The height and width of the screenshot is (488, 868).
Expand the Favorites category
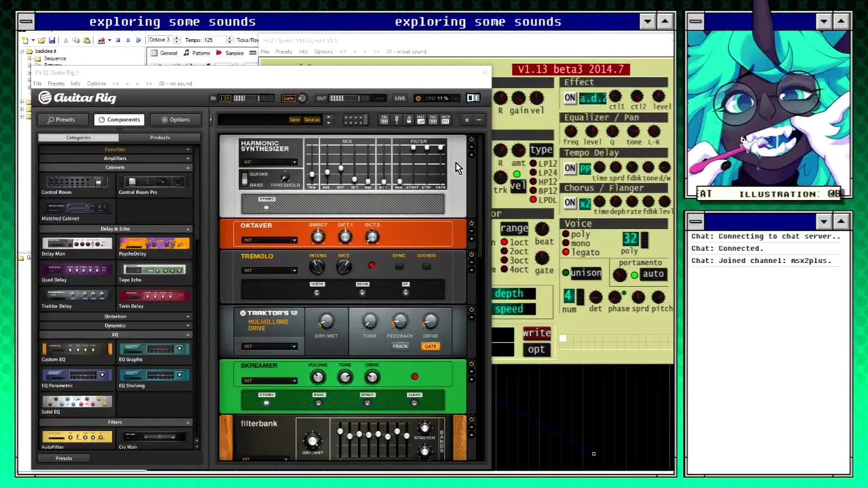tap(115, 150)
